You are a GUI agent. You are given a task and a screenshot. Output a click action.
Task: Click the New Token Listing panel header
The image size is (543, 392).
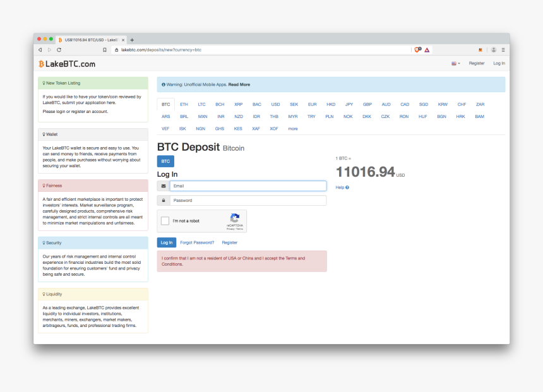93,83
